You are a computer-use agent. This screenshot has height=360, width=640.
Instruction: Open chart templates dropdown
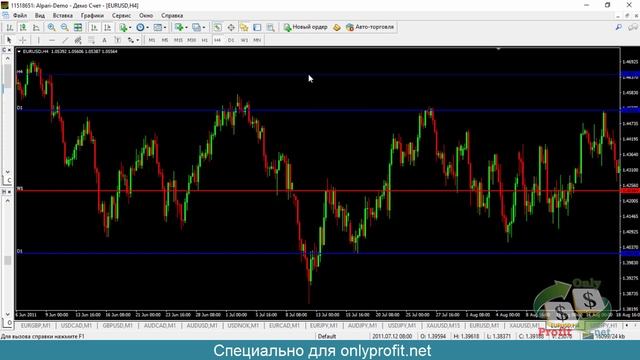pos(160,27)
